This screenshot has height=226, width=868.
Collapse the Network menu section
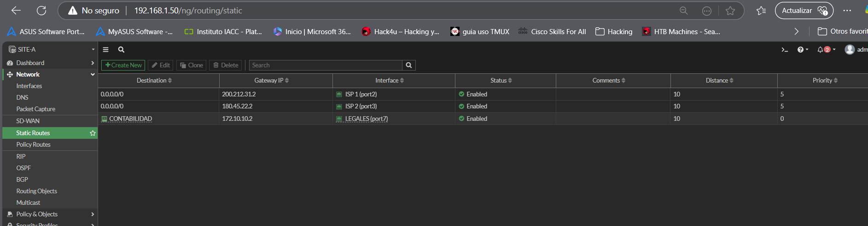coord(50,75)
